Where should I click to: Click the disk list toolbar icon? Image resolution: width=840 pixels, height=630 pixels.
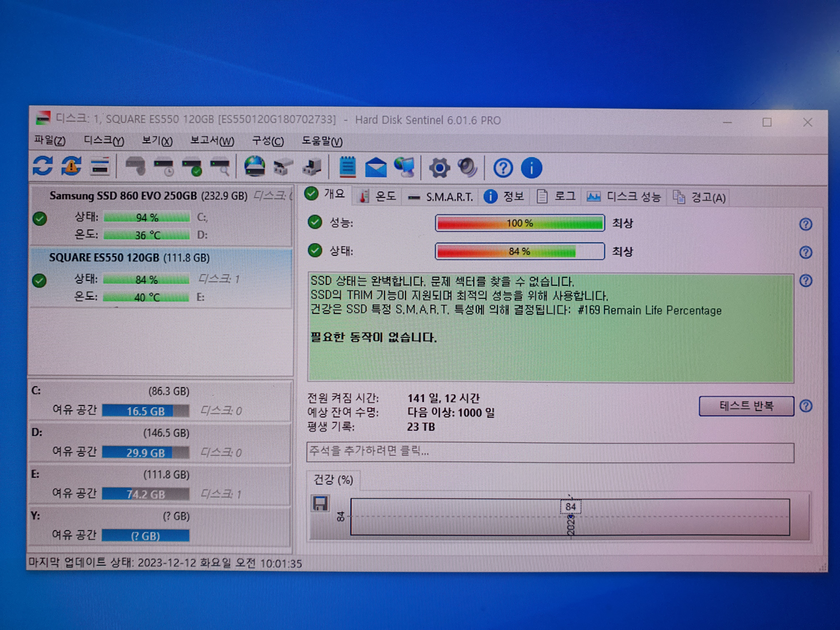(100, 166)
